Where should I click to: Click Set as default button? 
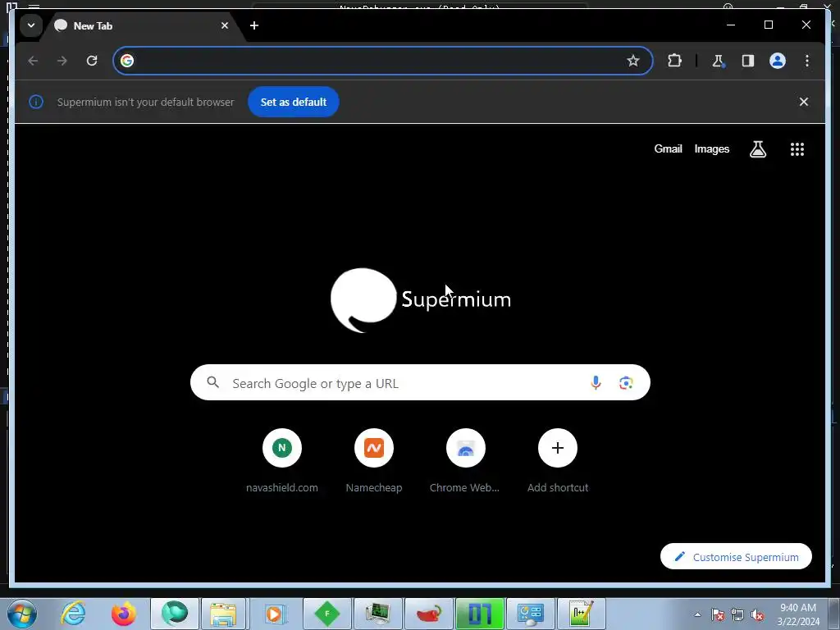point(294,102)
